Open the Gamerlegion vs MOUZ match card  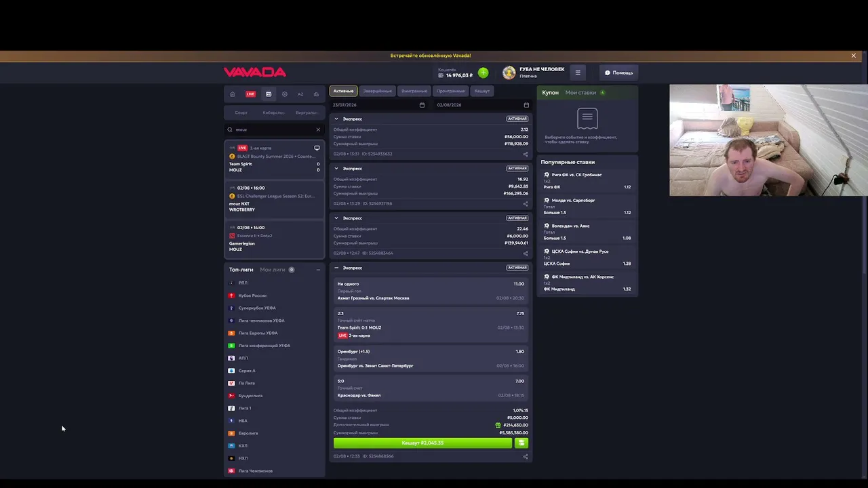pos(275,239)
